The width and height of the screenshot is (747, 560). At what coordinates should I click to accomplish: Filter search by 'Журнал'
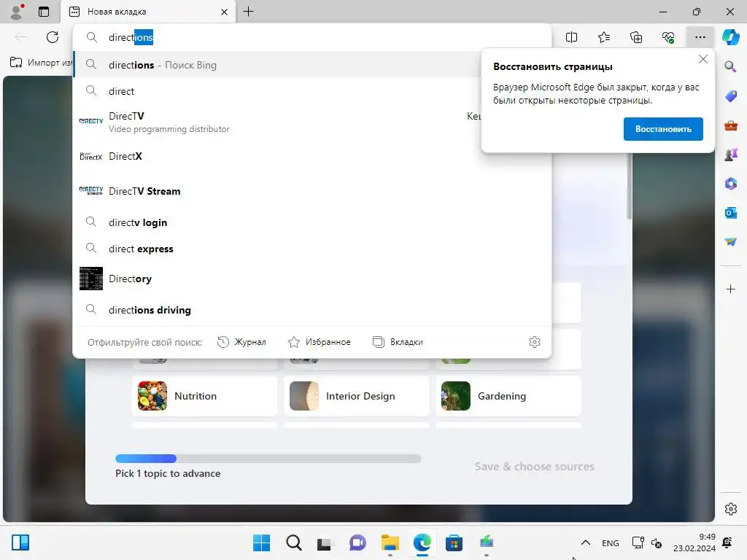[x=241, y=342]
